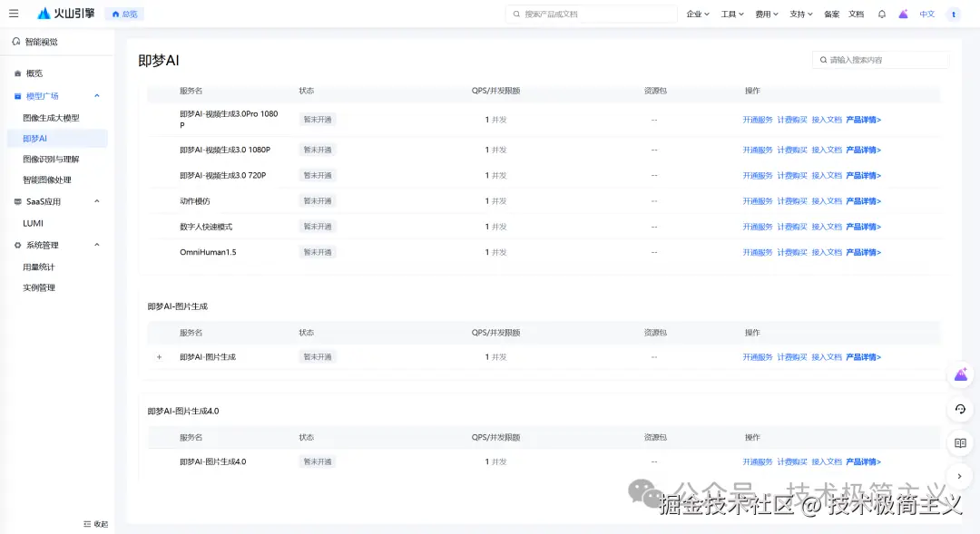Click 开通服务 for 数字人快速模式

[x=758, y=227]
